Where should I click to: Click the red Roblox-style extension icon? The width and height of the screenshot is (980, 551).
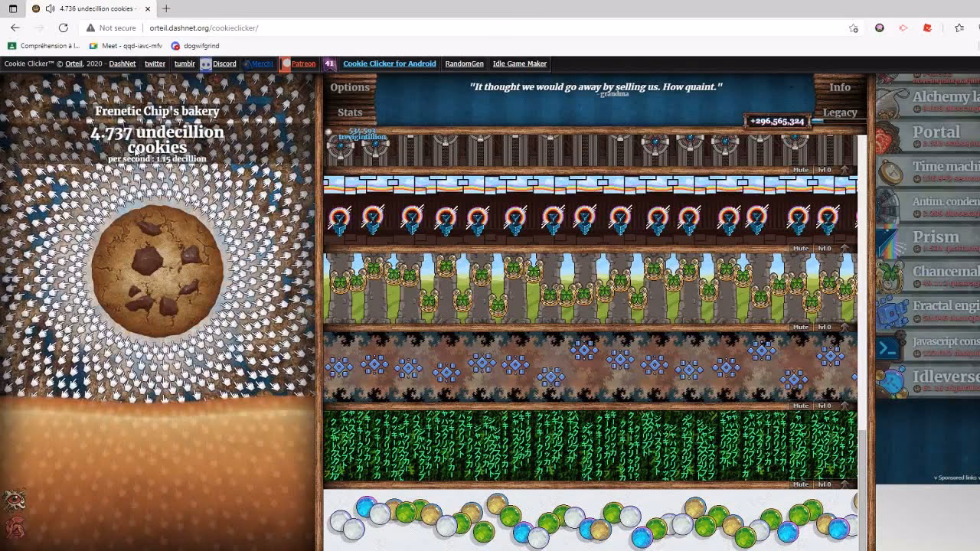927,28
